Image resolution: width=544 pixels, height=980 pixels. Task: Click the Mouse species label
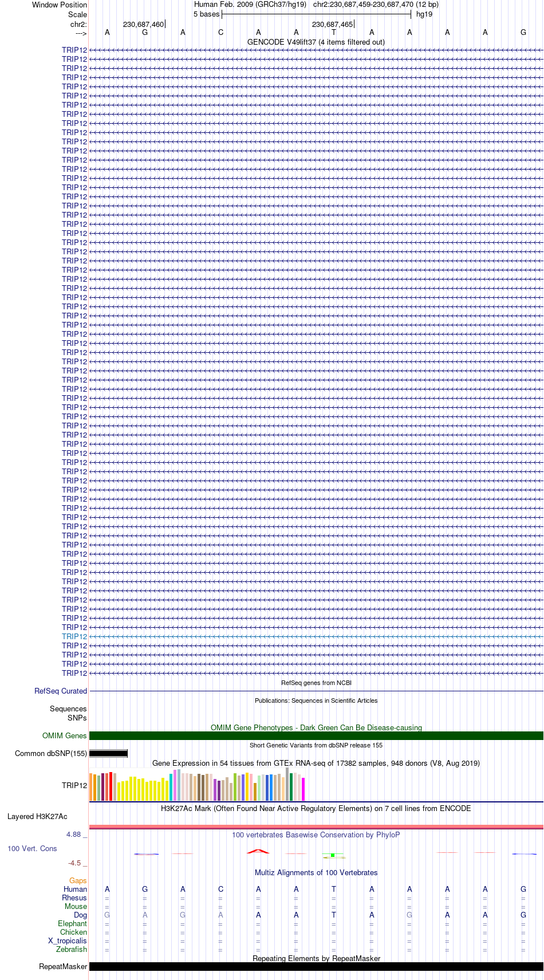[x=76, y=906]
